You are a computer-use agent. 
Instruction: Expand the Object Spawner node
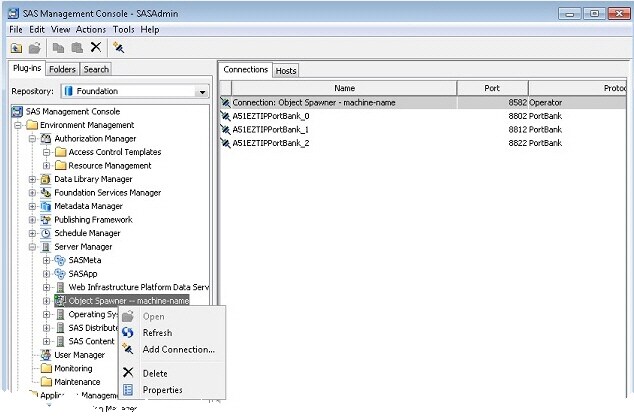[46, 301]
